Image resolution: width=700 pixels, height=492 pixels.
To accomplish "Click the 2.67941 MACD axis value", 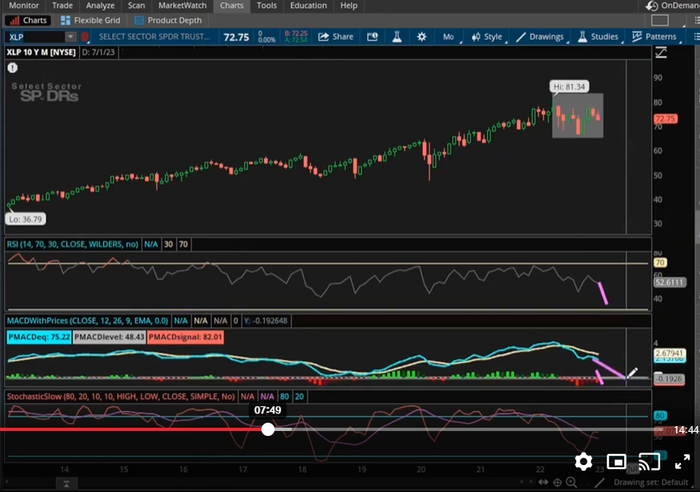I will (x=669, y=353).
